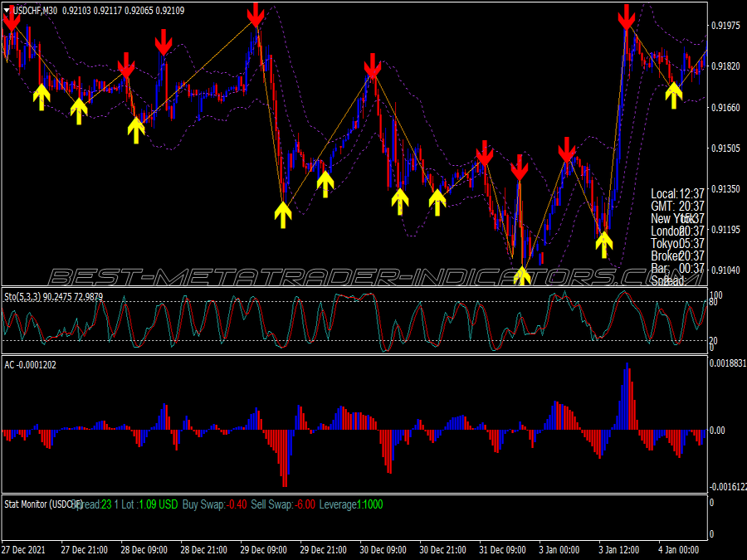Image resolution: width=747 pixels, height=560 pixels.
Task: Click the deepest red AC histogram bar
Action: point(285,459)
